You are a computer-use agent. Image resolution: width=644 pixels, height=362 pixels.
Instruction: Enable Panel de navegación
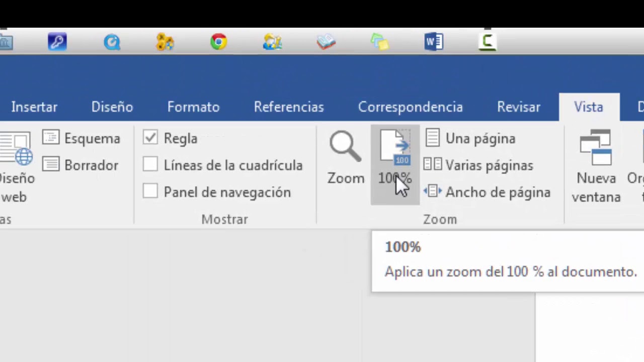[x=150, y=192]
